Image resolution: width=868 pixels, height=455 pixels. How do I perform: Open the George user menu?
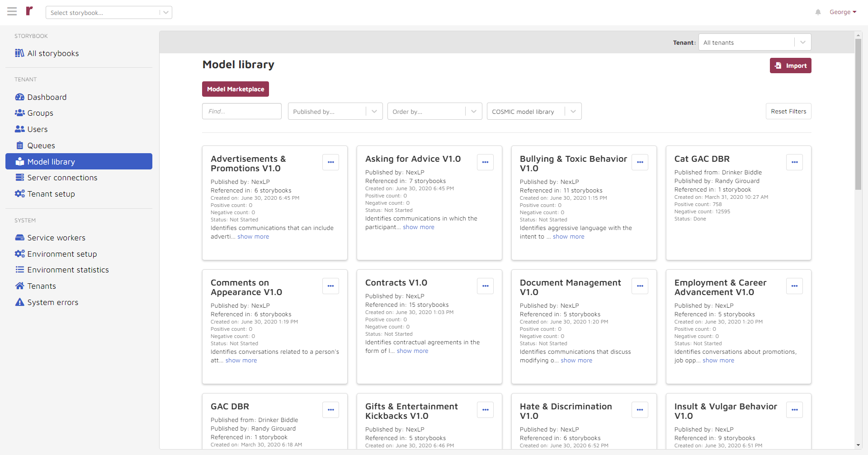pyautogui.click(x=843, y=12)
